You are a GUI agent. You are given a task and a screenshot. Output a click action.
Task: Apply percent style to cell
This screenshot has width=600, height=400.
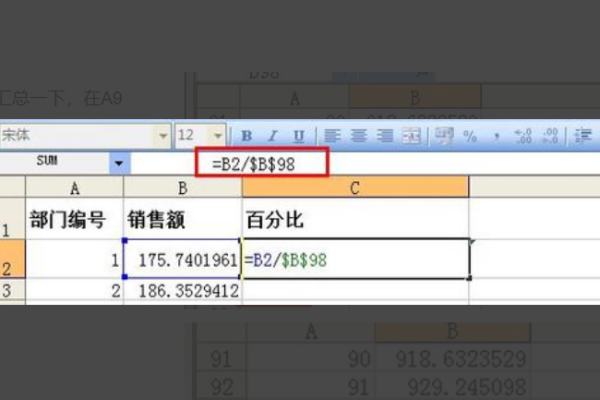[470, 136]
